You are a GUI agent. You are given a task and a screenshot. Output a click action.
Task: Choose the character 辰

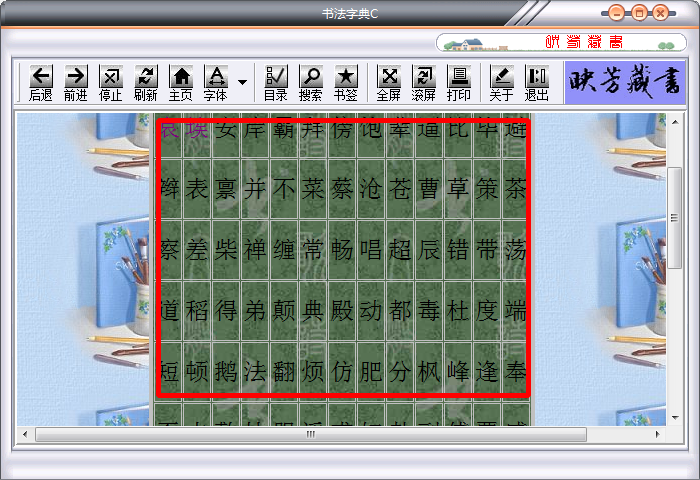tap(429, 250)
